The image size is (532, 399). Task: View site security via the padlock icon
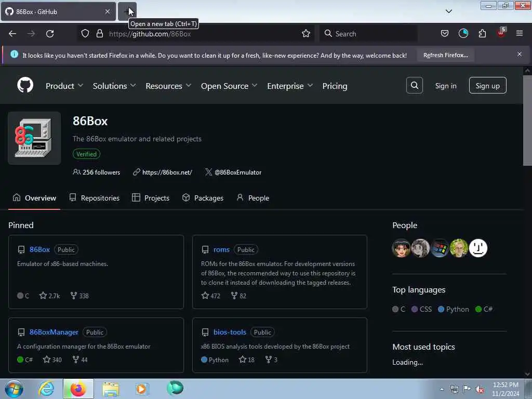[99, 34]
